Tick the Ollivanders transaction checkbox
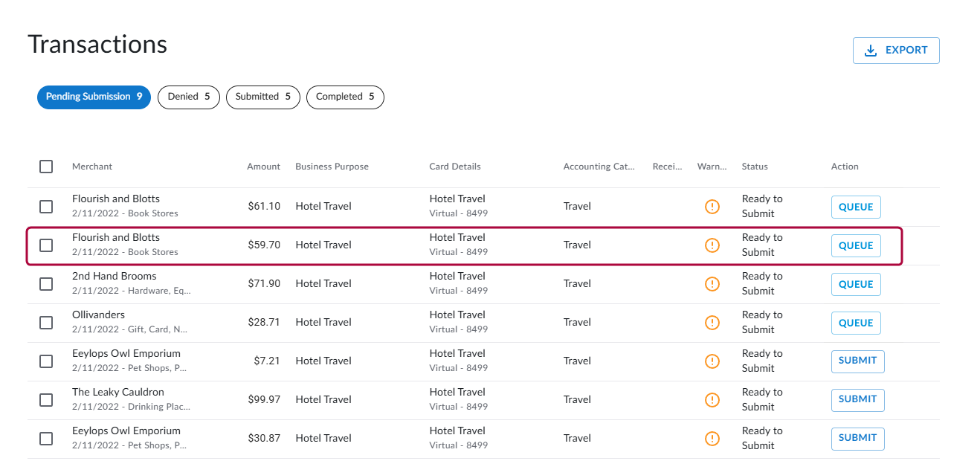This screenshot has width=980, height=461. click(46, 323)
